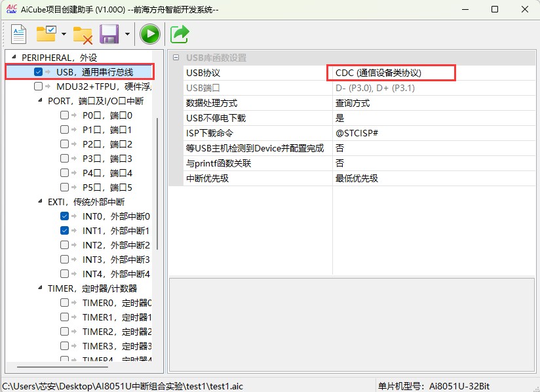Click the purple save floppy disk icon
The image size is (540, 392).
point(109,33)
